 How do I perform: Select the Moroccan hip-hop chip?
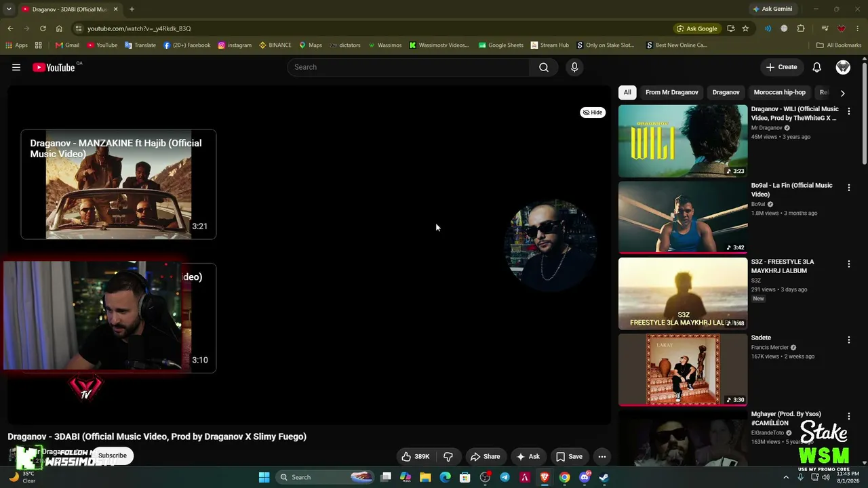[x=780, y=92]
